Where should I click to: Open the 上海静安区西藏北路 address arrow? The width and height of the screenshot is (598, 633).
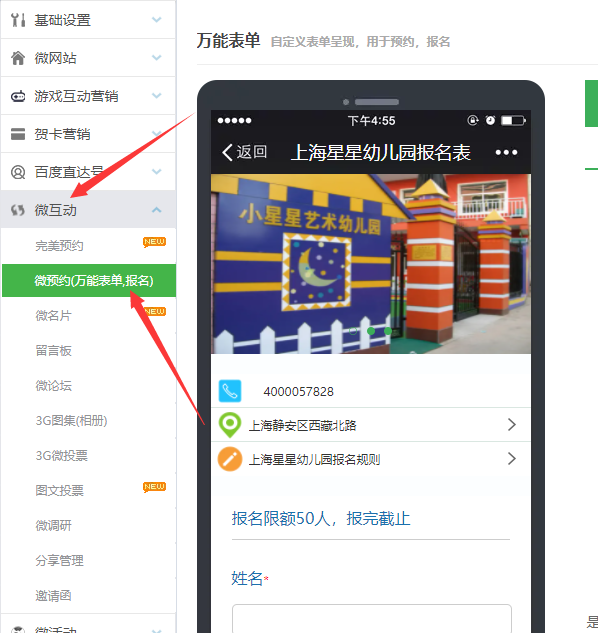[x=512, y=425]
